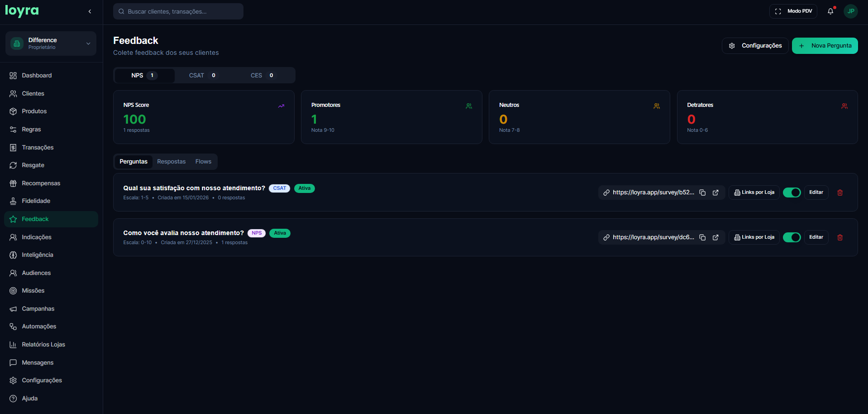The image size is (868, 414).
Task: Open the JP user avatar menu
Action: click(x=851, y=11)
